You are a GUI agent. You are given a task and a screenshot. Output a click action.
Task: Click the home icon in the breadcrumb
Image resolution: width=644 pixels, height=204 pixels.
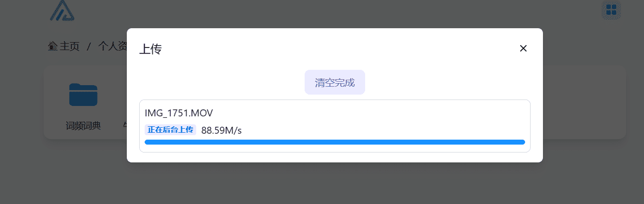53,47
